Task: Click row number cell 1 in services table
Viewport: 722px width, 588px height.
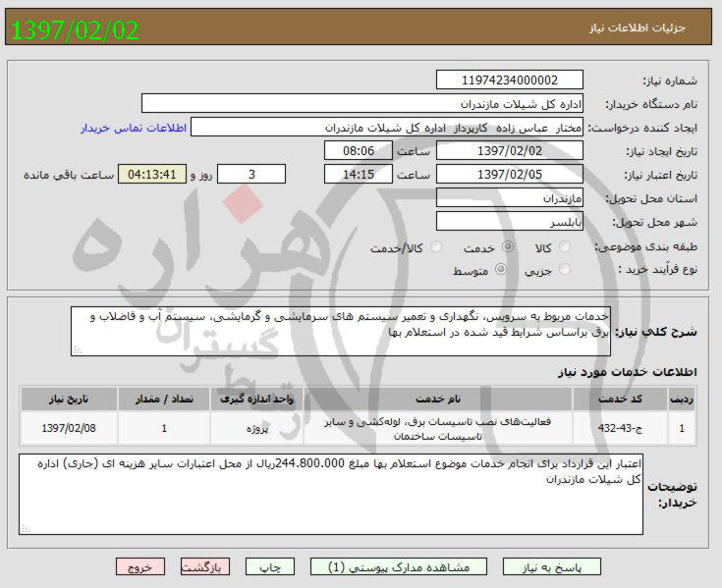Action: pyautogui.click(x=682, y=428)
